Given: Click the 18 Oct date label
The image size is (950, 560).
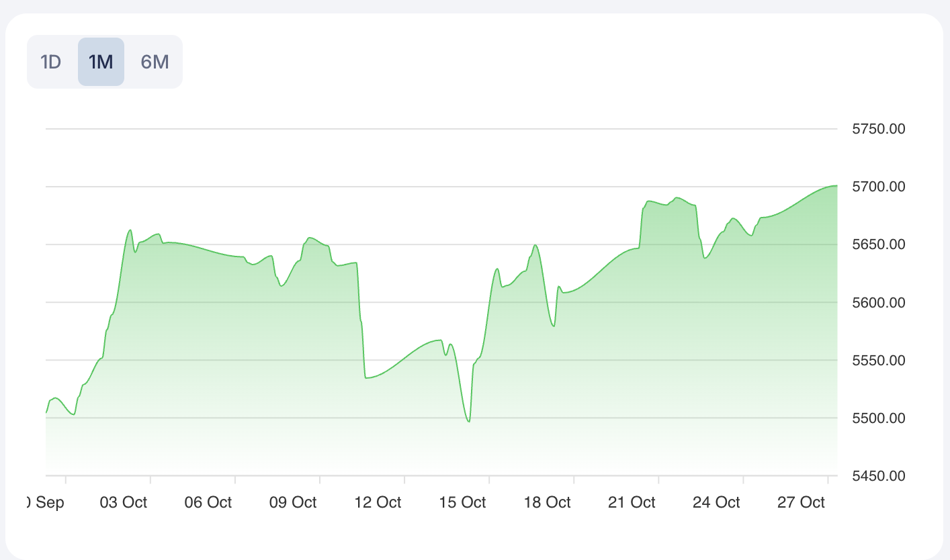Looking at the screenshot, I should (x=547, y=502).
